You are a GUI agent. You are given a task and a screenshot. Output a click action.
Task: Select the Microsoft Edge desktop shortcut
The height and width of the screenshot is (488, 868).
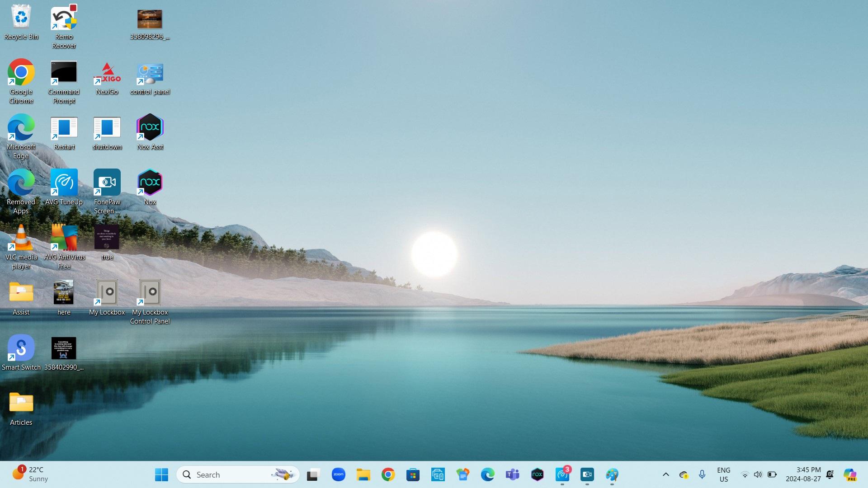tap(21, 137)
